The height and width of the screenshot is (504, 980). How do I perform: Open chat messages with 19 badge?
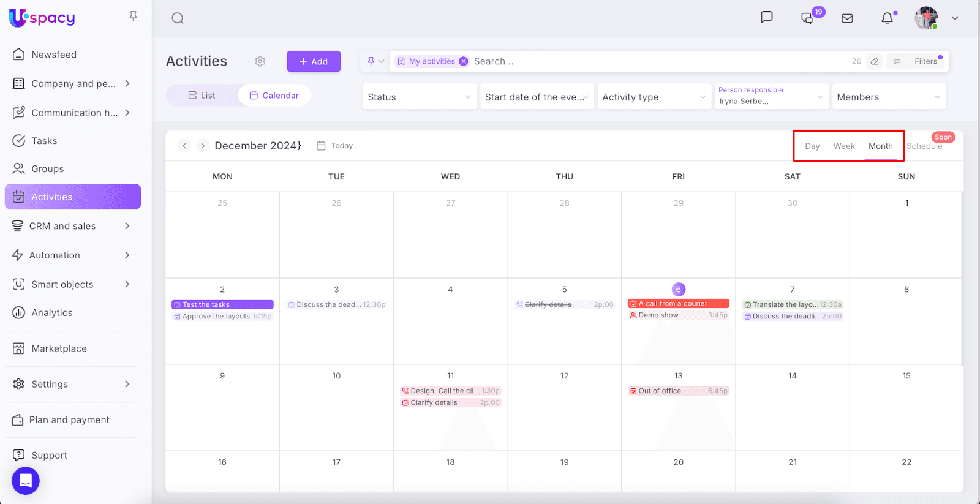click(x=807, y=18)
